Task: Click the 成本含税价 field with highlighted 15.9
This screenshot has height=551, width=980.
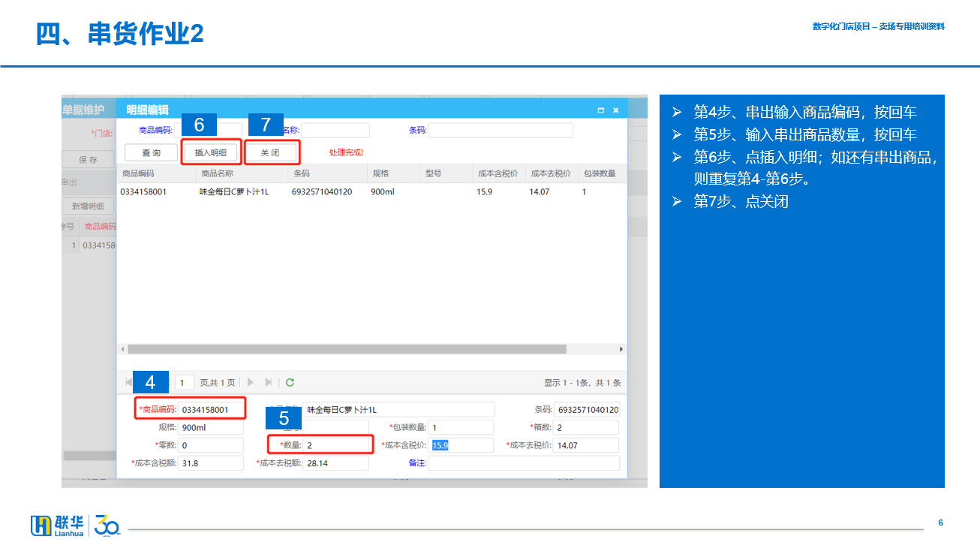Action: (x=461, y=445)
